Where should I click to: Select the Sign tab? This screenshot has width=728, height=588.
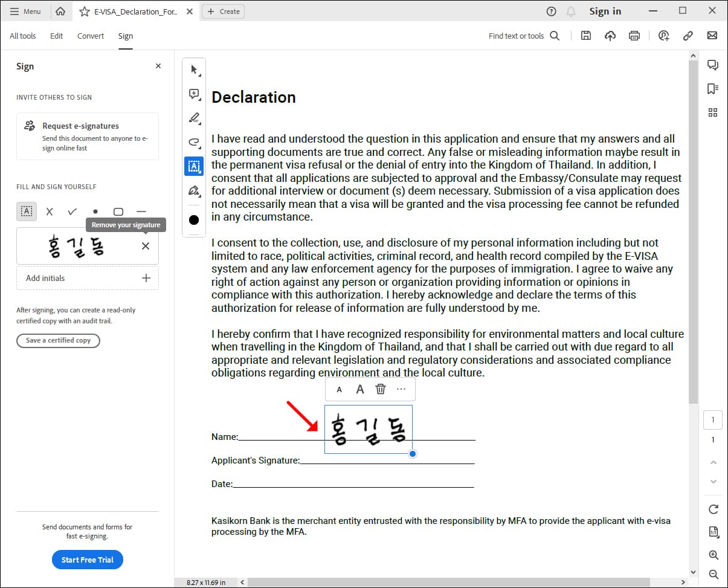(126, 36)
